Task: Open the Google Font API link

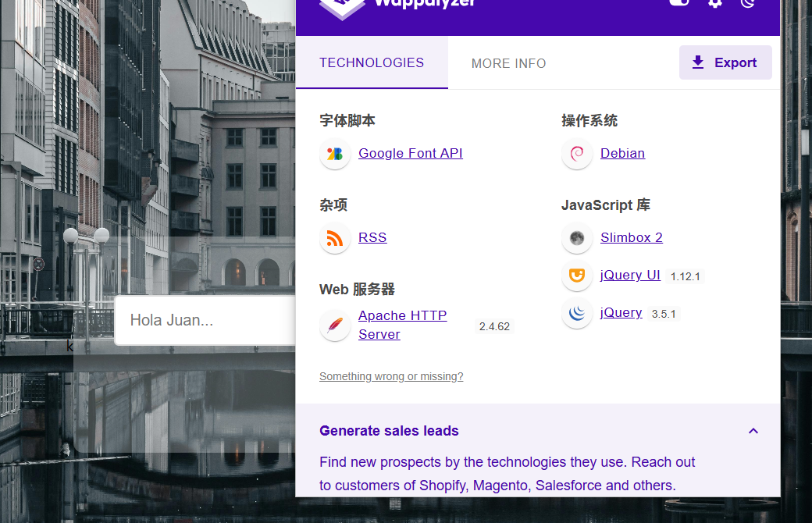Action: (x=411, y=153)
